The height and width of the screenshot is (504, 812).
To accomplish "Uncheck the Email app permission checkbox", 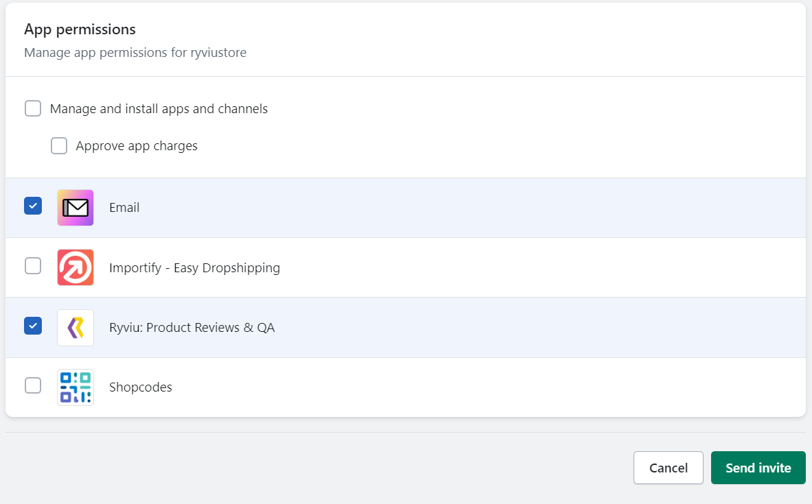I will tap(33, 206).
